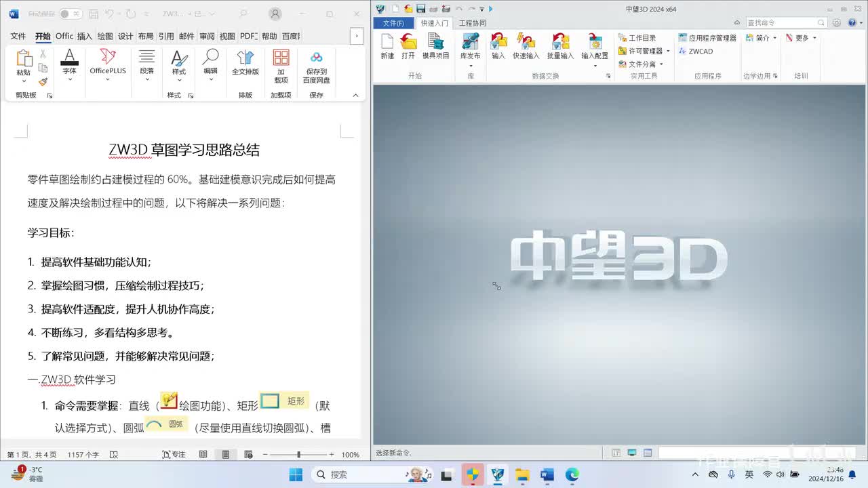Adjust the Word zoom slider handle
The image size is (868, 488).
[298, 454]
